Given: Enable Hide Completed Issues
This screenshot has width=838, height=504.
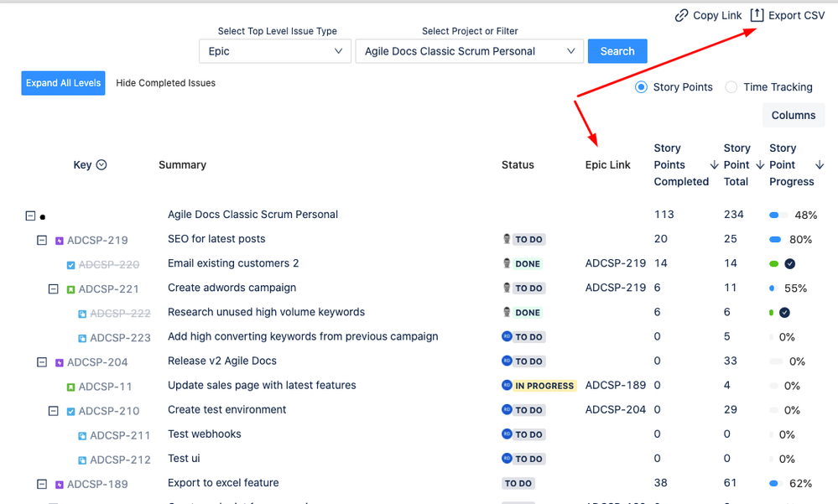Looking at the screenshot, I should pyautogui.click(x=165, y=83).
